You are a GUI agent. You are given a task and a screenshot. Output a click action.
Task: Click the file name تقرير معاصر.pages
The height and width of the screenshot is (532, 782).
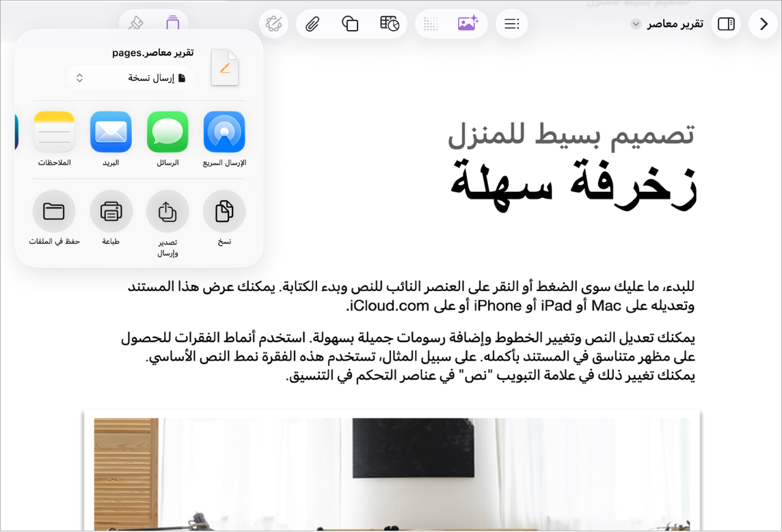(x=153, y=53)
